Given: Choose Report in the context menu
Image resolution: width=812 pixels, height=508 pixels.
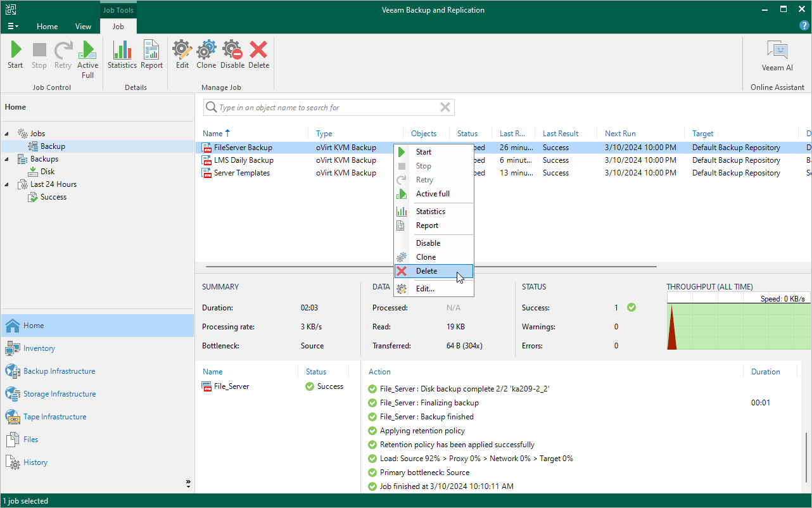Looking at the screenshot, I should (x=433, y=225).
